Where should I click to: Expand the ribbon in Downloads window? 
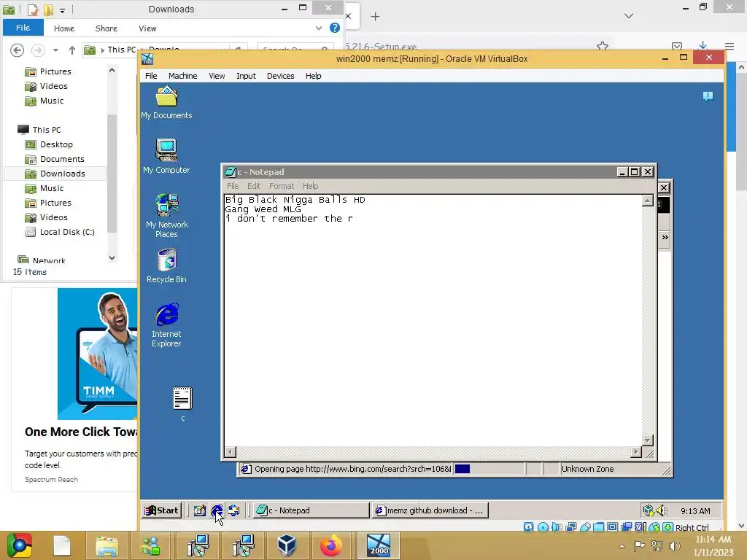pyautogui.click(x=319, y=28)
